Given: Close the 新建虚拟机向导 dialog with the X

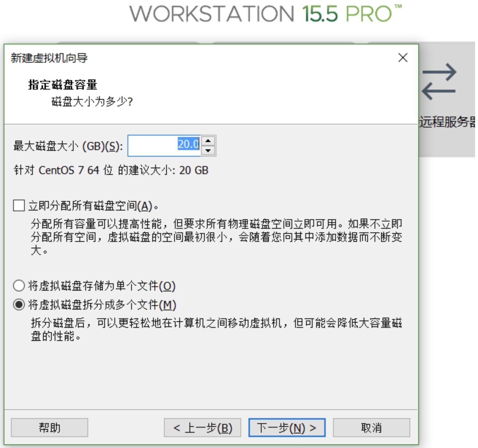Looking at the screenshot, I should [x=403, y=58].
